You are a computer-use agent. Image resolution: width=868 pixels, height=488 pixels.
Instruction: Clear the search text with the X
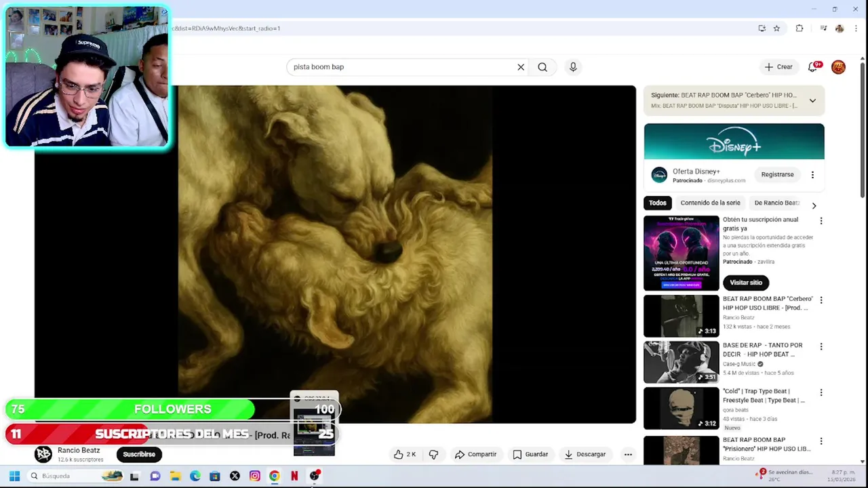(x=521, y=67)
